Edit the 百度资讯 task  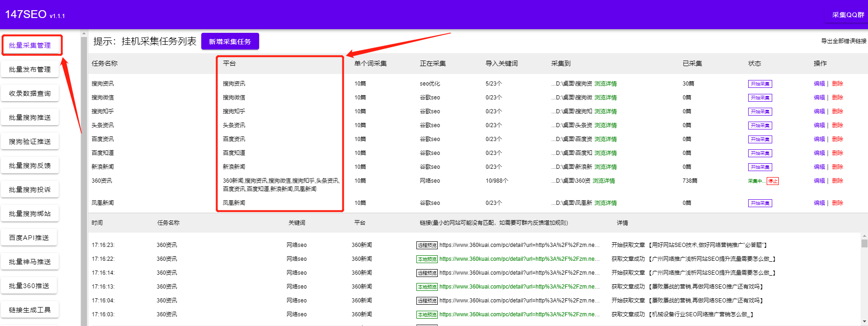[819, 139]
